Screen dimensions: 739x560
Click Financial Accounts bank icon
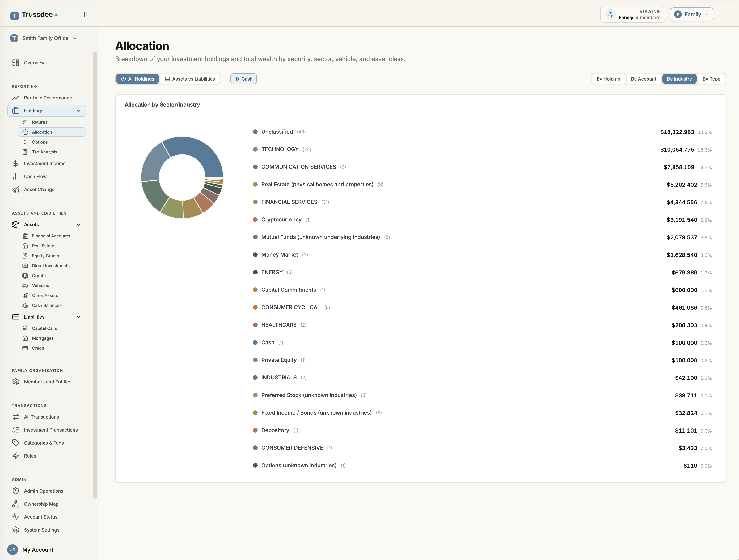coord(25,236)
